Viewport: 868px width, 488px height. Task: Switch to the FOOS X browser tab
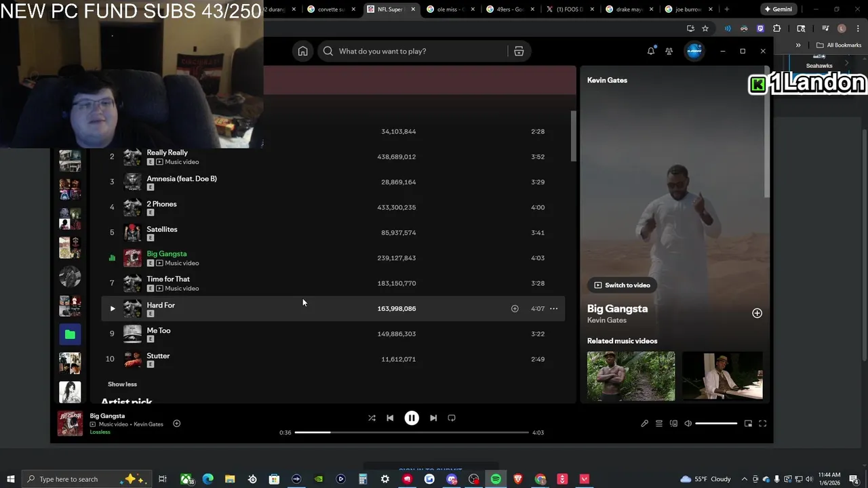click(x=568, y=9)
